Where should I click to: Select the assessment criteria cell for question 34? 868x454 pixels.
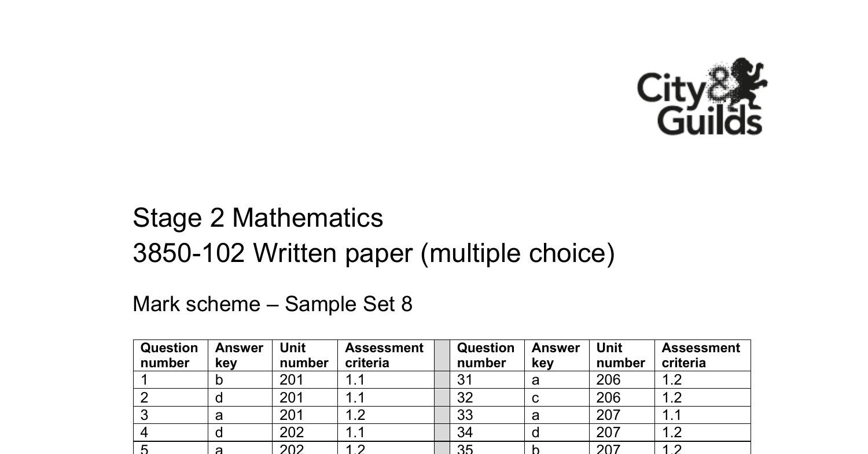(x=702, y=433)
